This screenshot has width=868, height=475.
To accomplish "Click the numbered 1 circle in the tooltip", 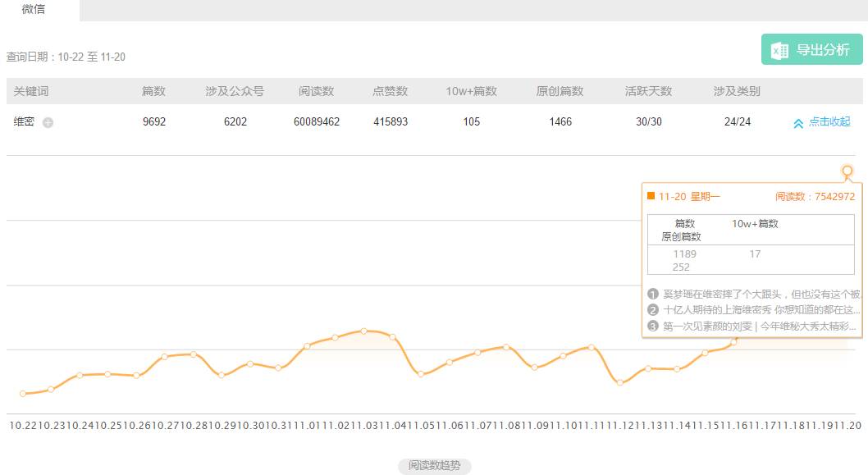I will pyautogui.click(x=653, y=294).
